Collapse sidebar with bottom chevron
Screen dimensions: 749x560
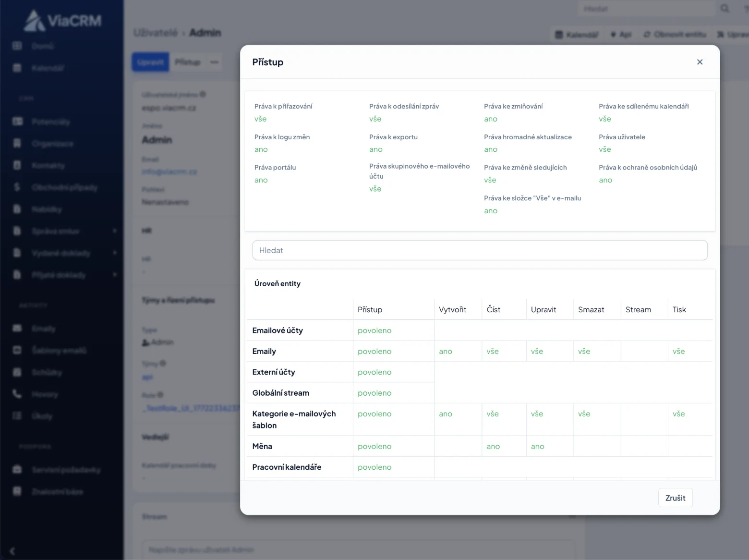(x=12, y=551)
